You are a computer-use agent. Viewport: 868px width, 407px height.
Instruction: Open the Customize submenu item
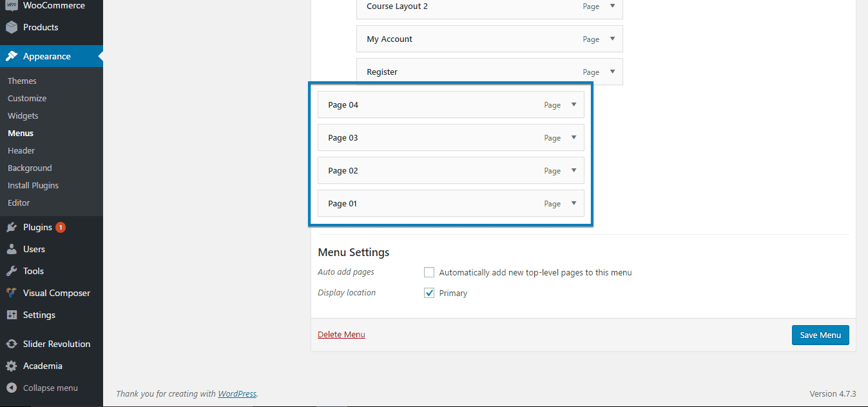tap(27, 99)
